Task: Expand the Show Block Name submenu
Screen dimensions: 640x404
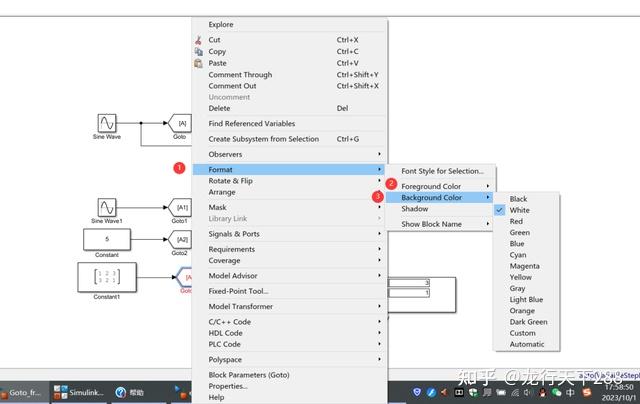Action: click(441, 224)
